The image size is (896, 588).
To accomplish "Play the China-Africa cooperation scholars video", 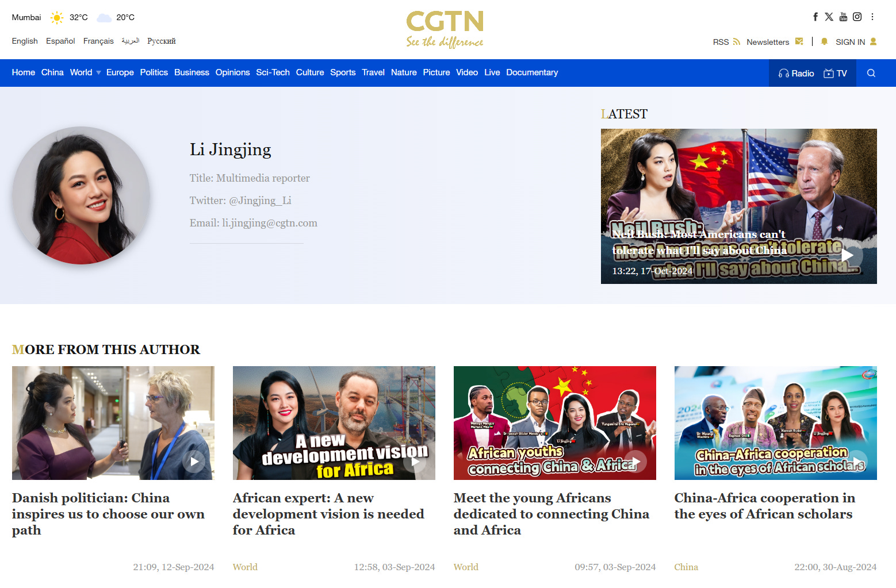I will (856, 461).
